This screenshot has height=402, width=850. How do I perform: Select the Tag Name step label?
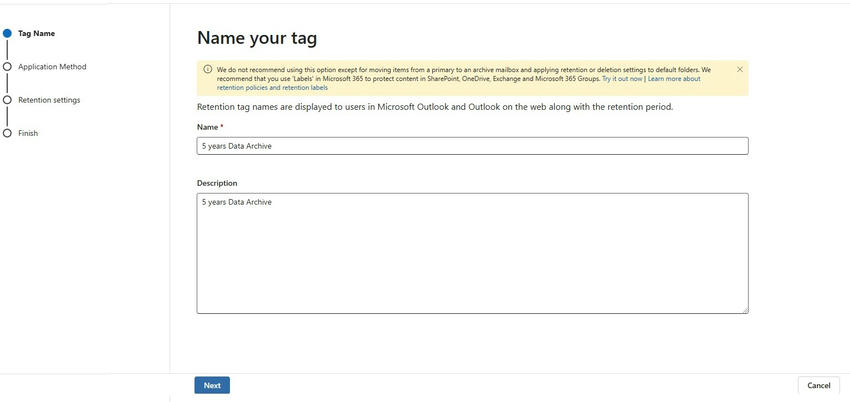(x=36, y=33)
